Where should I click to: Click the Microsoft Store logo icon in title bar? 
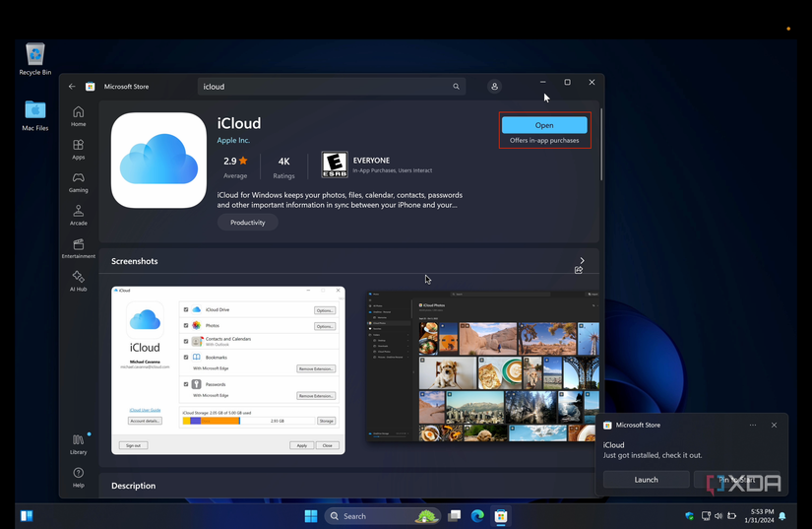point(91,87)
